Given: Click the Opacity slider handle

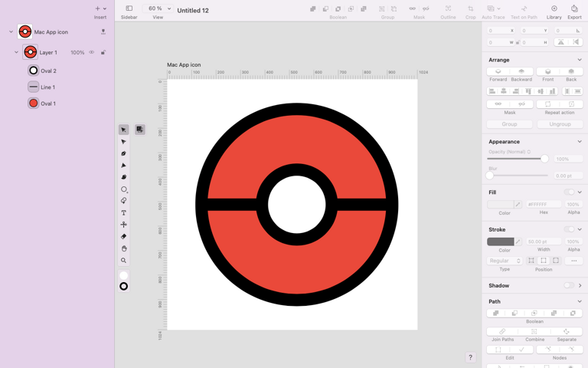Looking at the screenshot, I should coord(544,159).
